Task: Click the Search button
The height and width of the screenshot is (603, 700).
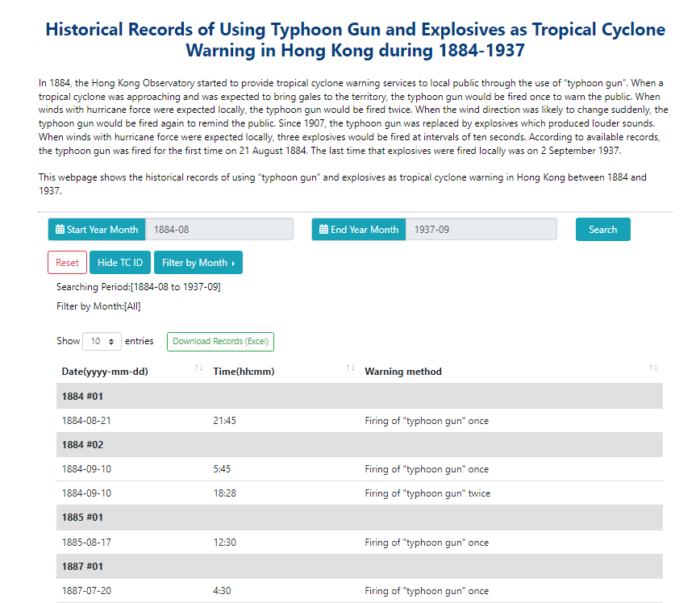Action: (x=602, y=229)
